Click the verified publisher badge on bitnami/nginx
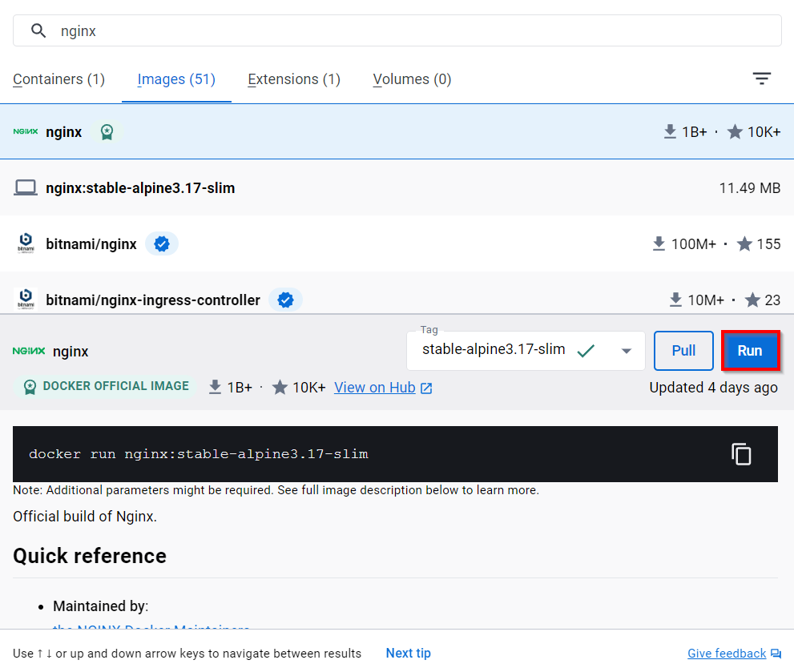The height and width of the screenshot is (672, 794). (x=162, y=244)
